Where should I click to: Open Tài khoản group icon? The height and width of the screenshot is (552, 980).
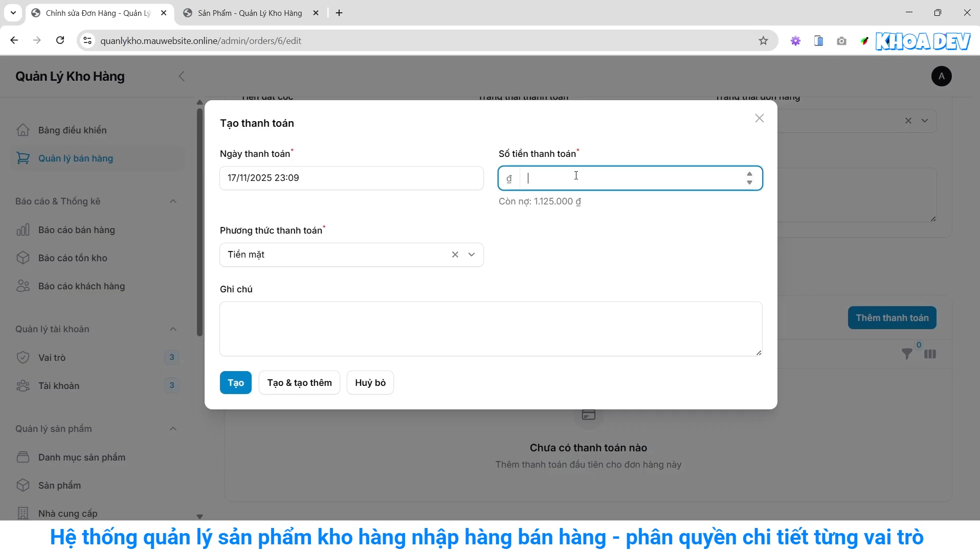23,385
